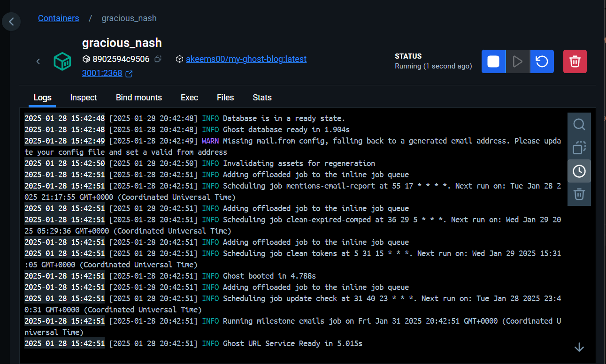This screenshot has width=606, height=364.
Task: Clear the logs with trash icon
Action: click(x=579, y=194)
